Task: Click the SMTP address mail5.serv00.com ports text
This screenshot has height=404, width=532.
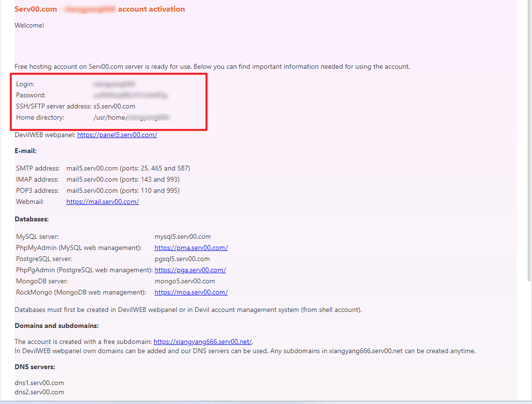Action: pyautogui.click(x=128, y=168)
